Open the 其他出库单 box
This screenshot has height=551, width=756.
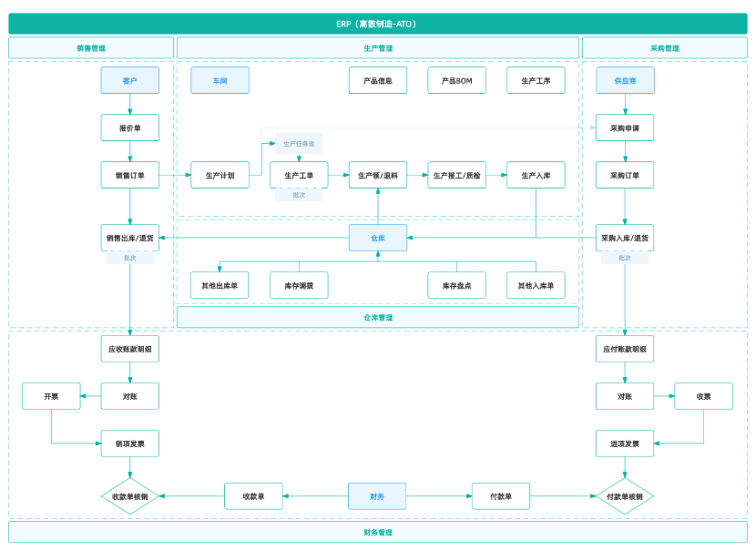pos(220,285)
